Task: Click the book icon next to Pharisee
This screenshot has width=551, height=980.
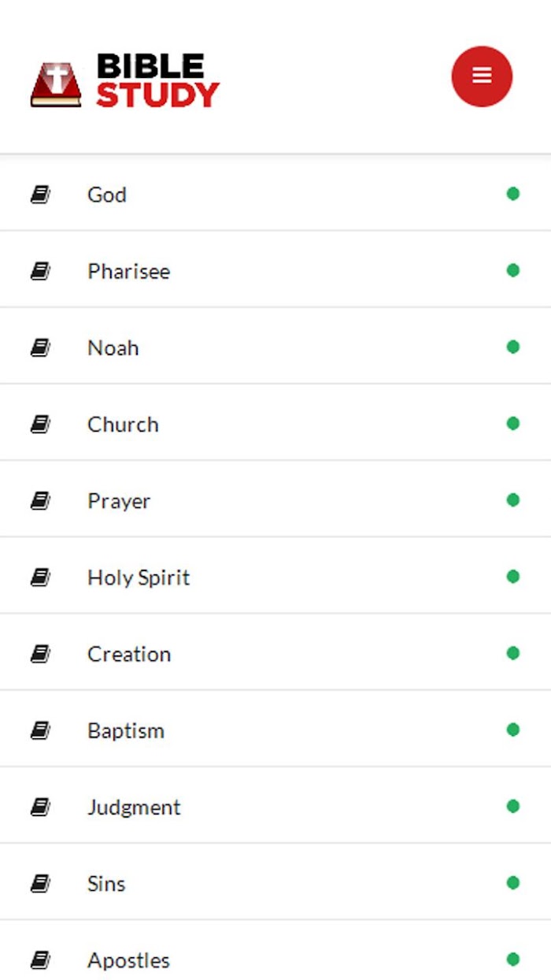Action: point(40,271)
